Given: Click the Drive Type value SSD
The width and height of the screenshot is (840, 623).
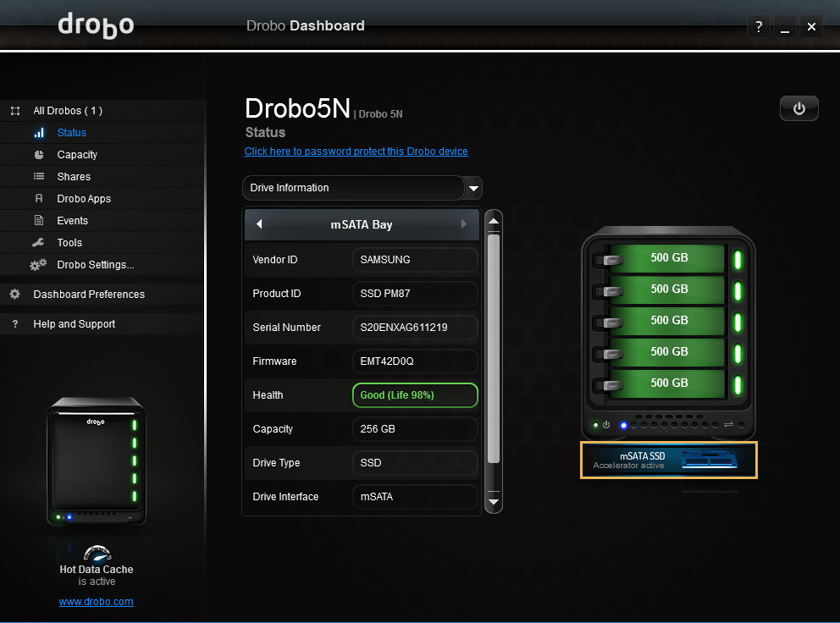Looking at the screenshot, I should (415, 463).
